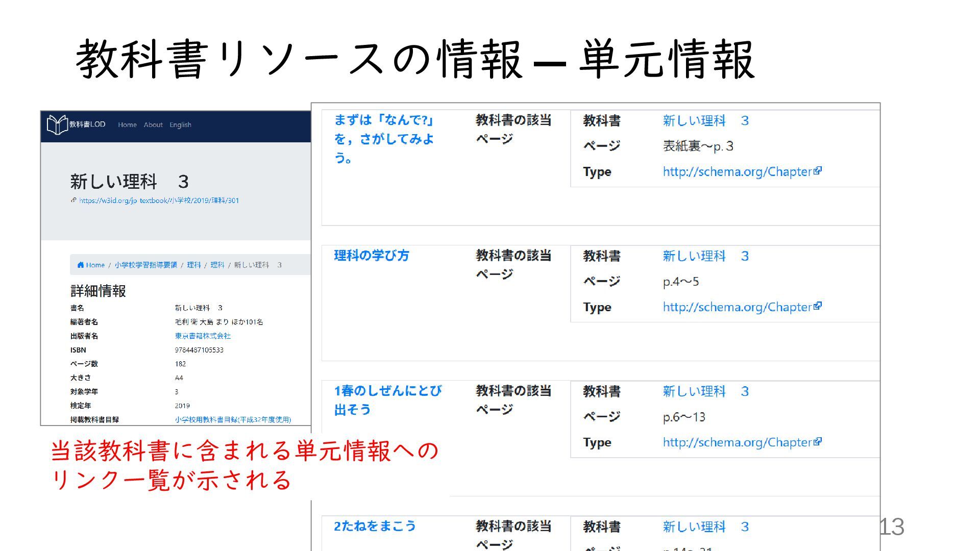Click http://schema.org/Chapter link for p.4~5 unit
The width and height of the screenshot is (980, 551).
coord(737,307)
